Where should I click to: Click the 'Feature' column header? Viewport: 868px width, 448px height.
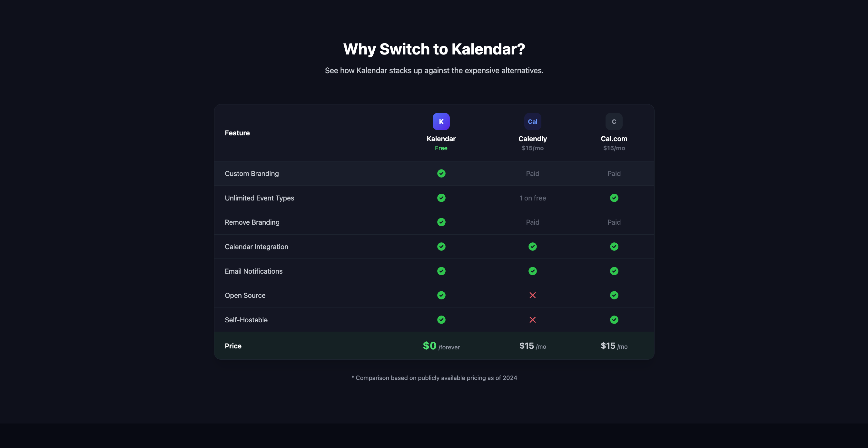pos(237,133)
